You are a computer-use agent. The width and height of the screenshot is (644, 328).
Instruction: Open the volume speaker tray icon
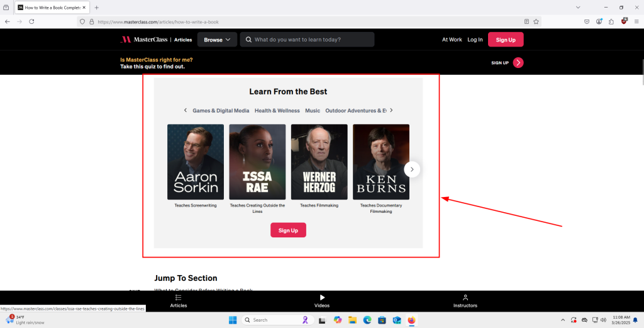click(x=603, y=320)
